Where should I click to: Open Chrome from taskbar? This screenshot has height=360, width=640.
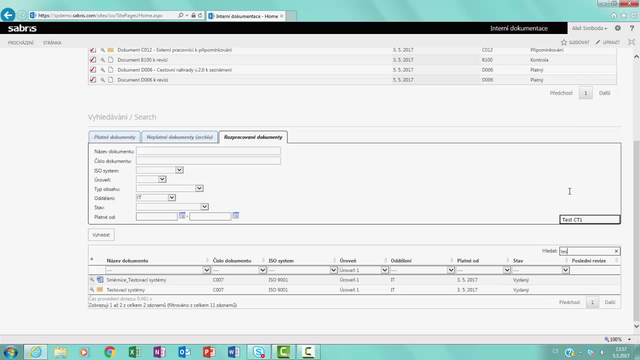[109, 352]
